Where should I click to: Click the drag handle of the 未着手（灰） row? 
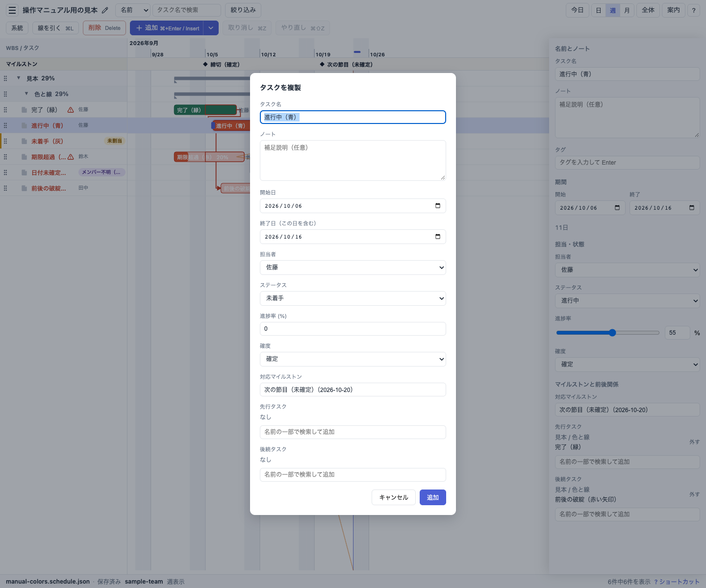pos(5,141)
